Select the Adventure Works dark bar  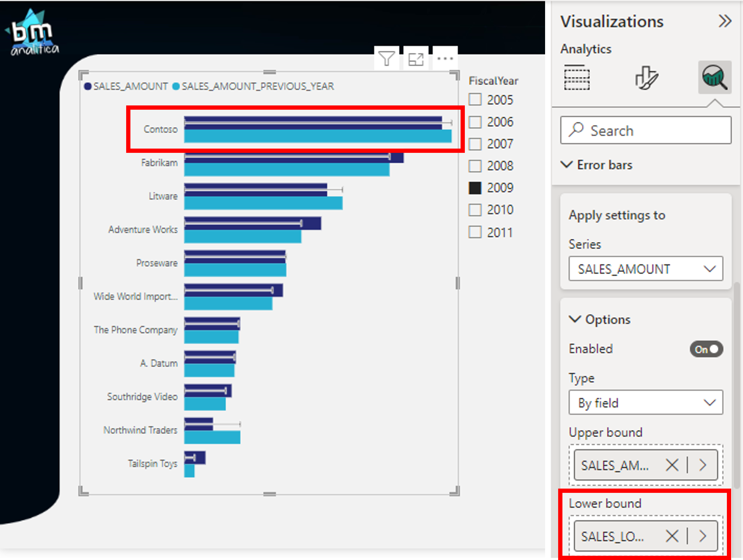[253, 224]
